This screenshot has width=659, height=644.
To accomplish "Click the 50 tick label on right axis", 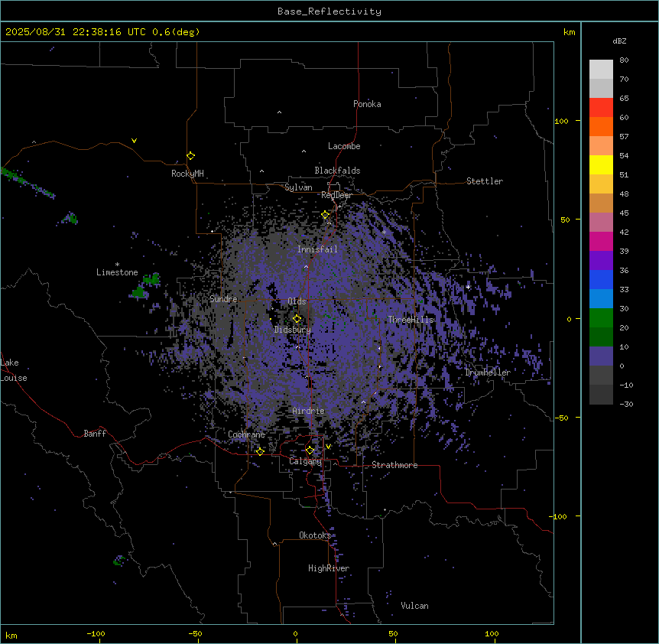I will click(565, 220).
